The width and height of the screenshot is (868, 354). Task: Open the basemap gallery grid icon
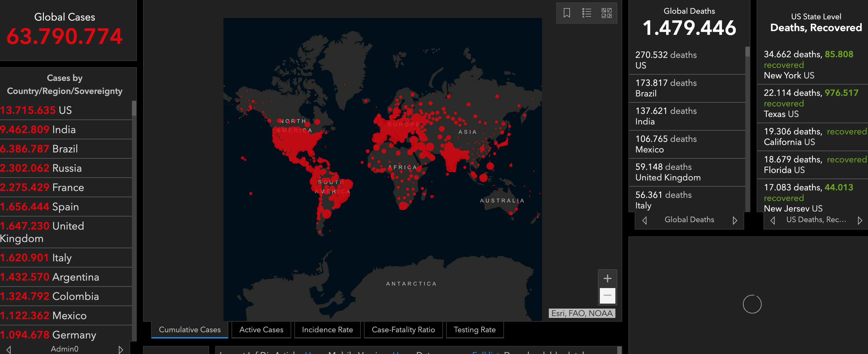[x=606, y=13]
